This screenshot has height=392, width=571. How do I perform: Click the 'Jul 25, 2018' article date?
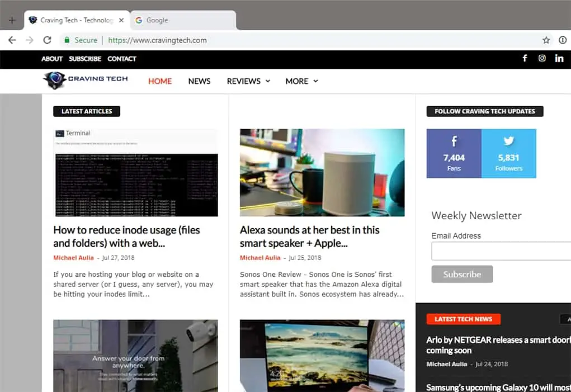tap(305, 258)
